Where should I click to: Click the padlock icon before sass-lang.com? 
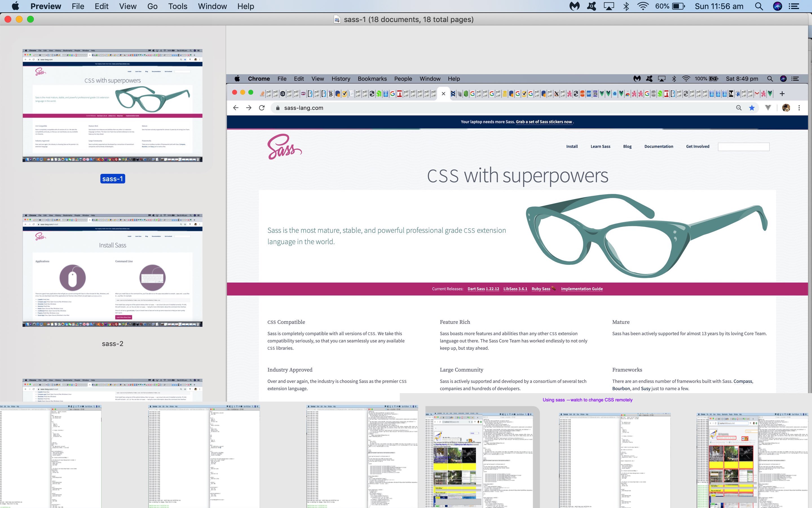click(x=277, y=108)
